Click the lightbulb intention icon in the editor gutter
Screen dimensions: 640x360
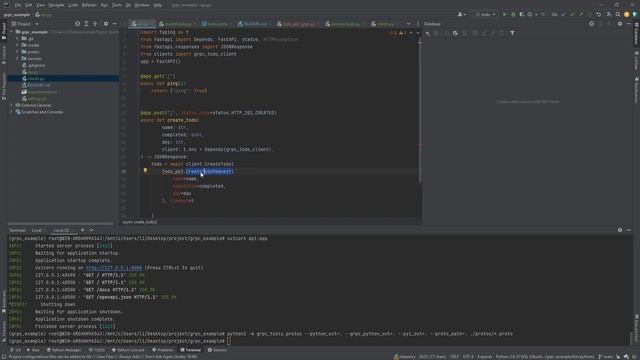pyautogui.click(x=145, y=171)
